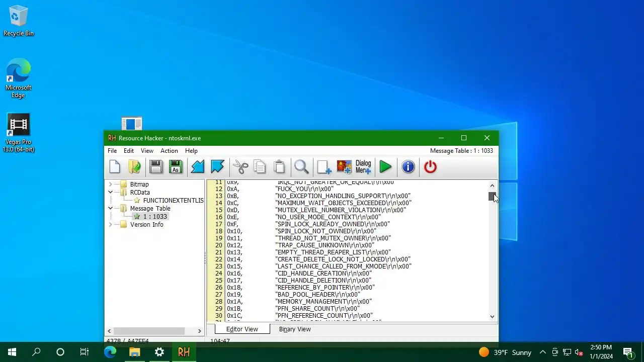Open Find with the magnifier icon

pyautogui.click(x=301, y=167)
